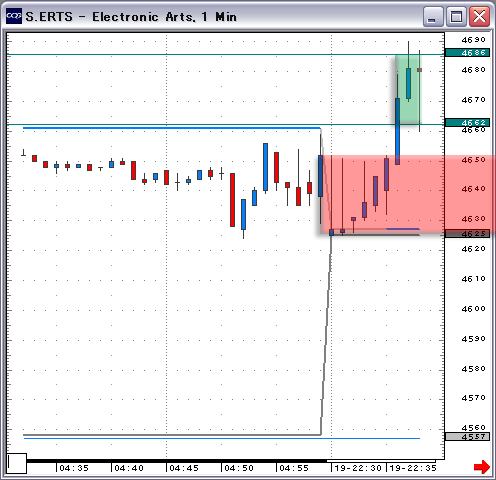Click the 19-22:35 time axis label

click(413, 468)
